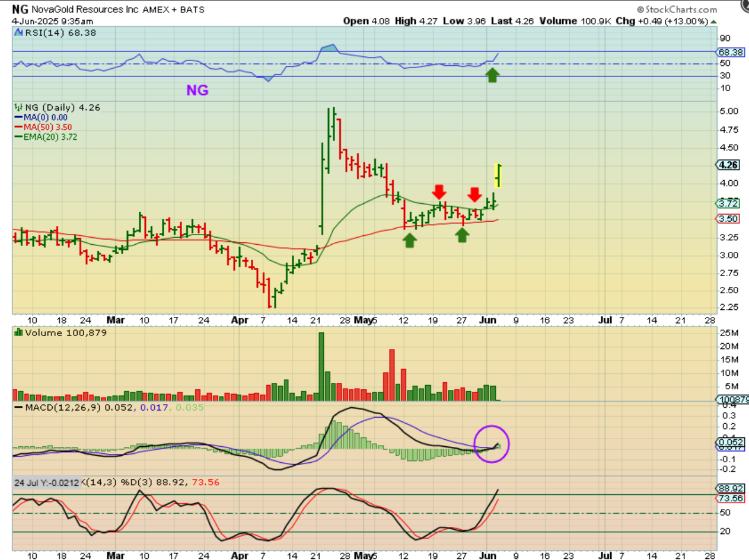
Task: Click the MACD(12,26,9) legend icon
Action: pos(17,408)
